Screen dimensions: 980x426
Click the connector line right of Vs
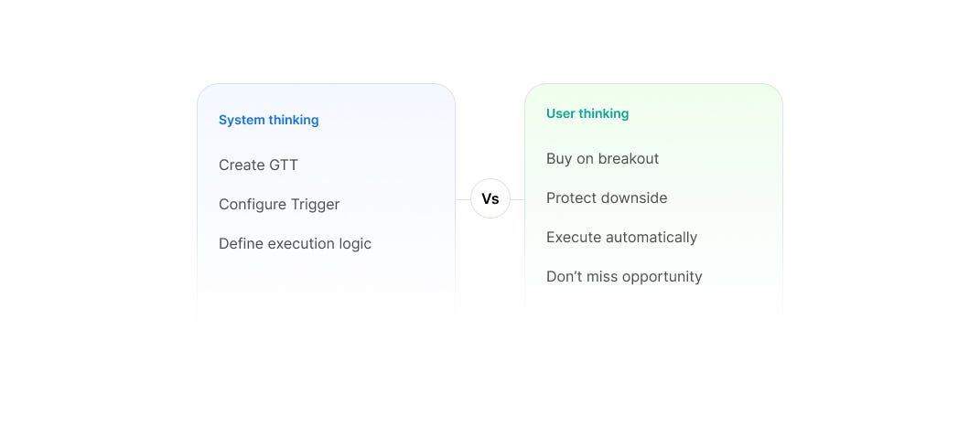pos(518,200)
